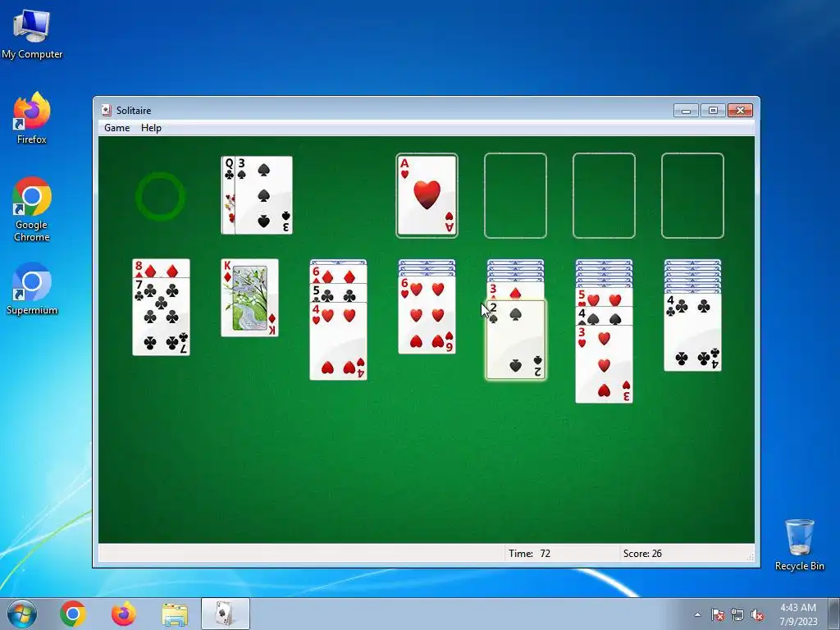This screenshot has width=840, height=630.
Task: Launch Firefox from the taskbar
Action: [124, 614]
